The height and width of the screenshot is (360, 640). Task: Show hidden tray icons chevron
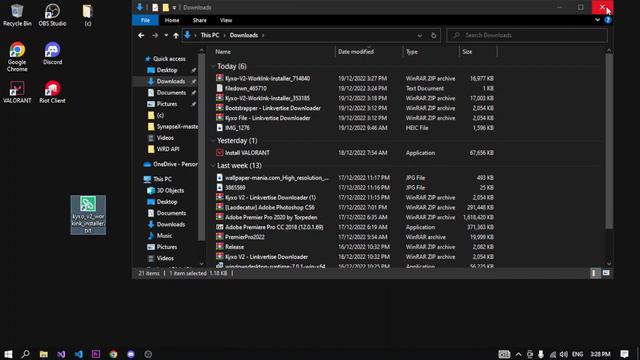[518, 354]
